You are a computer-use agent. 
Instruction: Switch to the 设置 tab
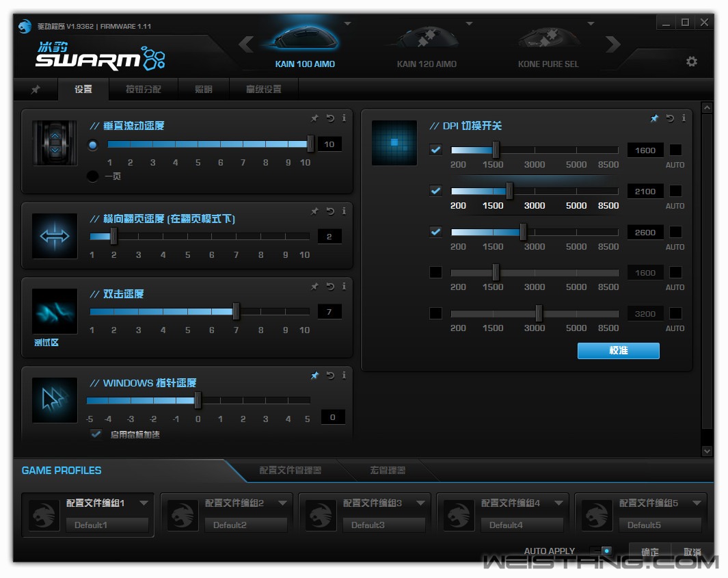coord(83,89)
